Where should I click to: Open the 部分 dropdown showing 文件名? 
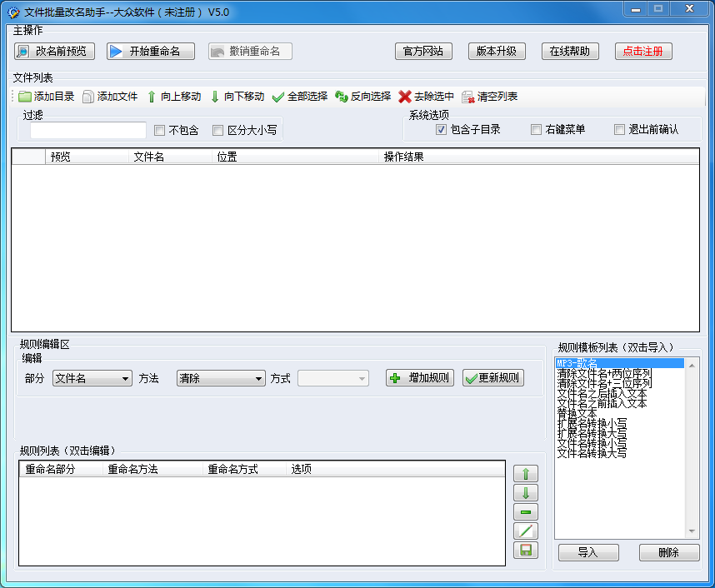tap(92, 378)
